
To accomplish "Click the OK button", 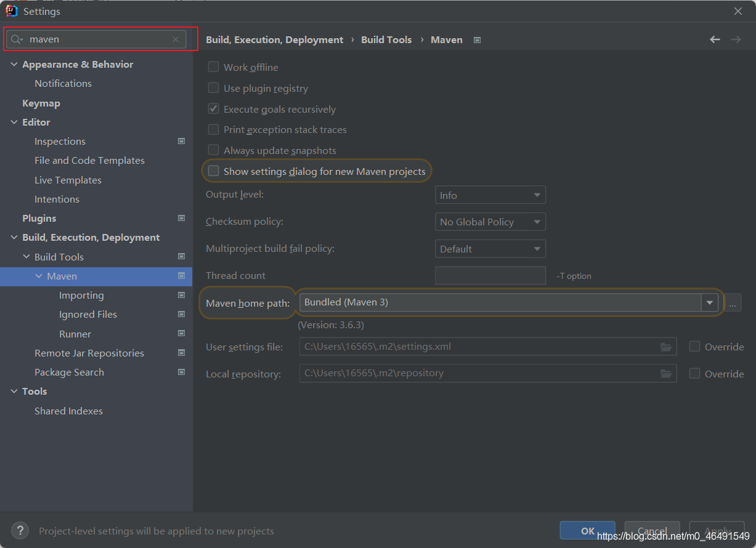I will click(588, 531).
